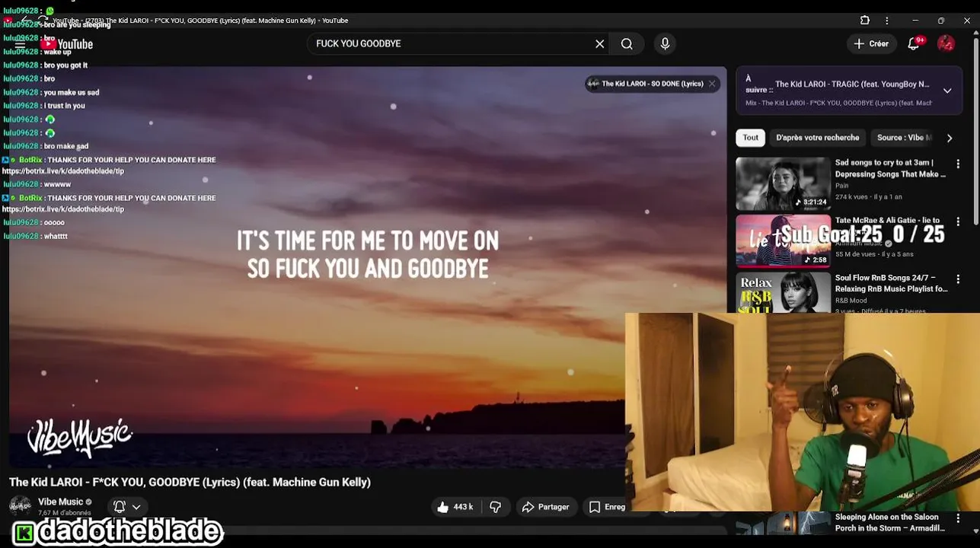Open the account avatar menu
Image resolution: width=980 pixels, height=548 pixels.
946,44
